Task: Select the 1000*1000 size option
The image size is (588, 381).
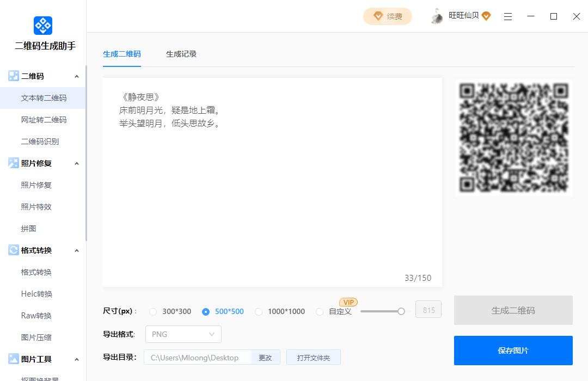Action: point(259,312)
